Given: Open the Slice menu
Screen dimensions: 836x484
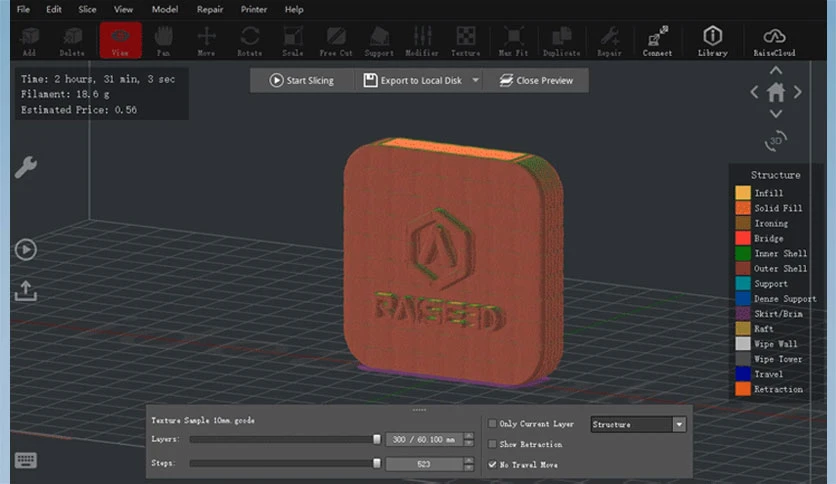Looking at the screenshot, I should click(87, 9).
